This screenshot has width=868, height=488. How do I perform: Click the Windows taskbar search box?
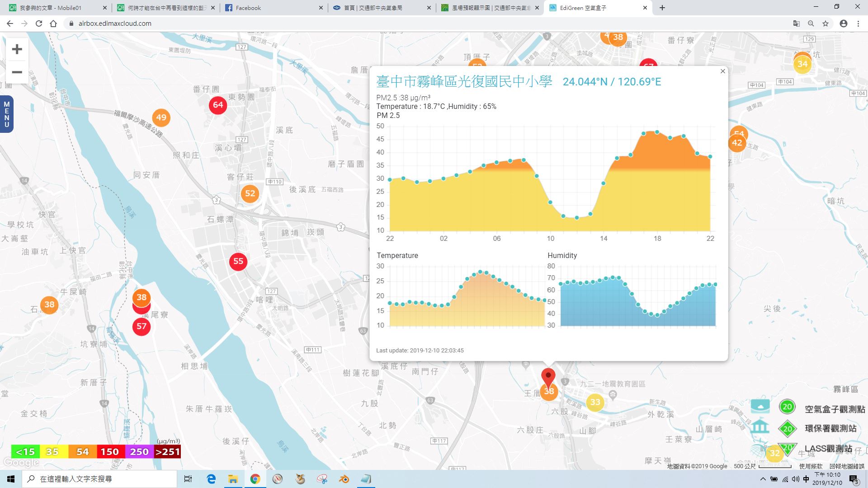[99, 479]
